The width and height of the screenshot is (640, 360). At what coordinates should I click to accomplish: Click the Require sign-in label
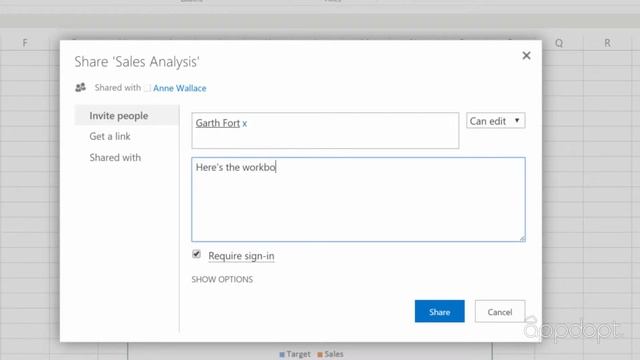[241, 256]
